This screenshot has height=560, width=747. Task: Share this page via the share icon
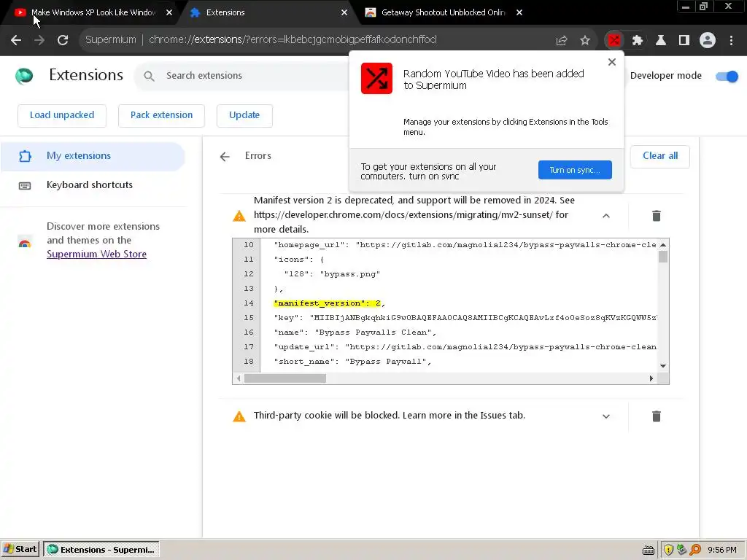tap(562, 41)
